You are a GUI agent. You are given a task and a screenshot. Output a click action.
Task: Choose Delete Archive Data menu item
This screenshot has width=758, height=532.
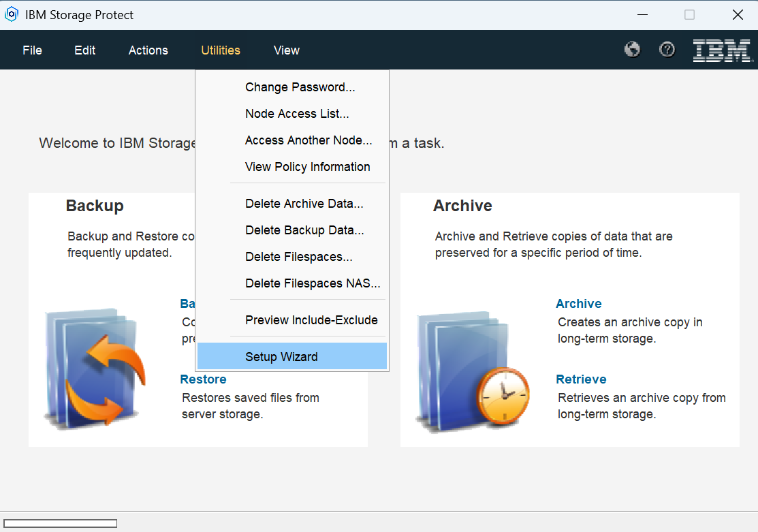[304, 204]
